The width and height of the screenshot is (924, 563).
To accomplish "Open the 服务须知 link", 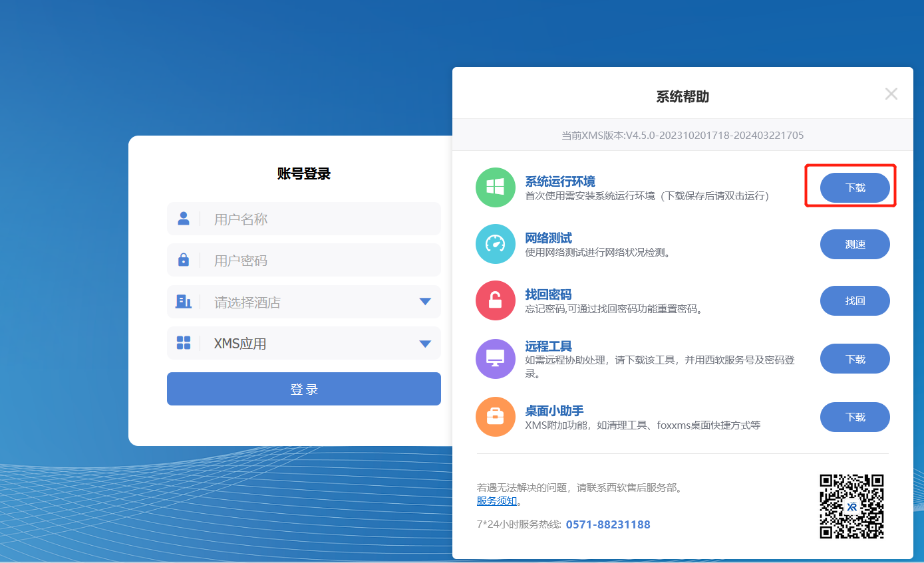I will click(x=496, y=501).
